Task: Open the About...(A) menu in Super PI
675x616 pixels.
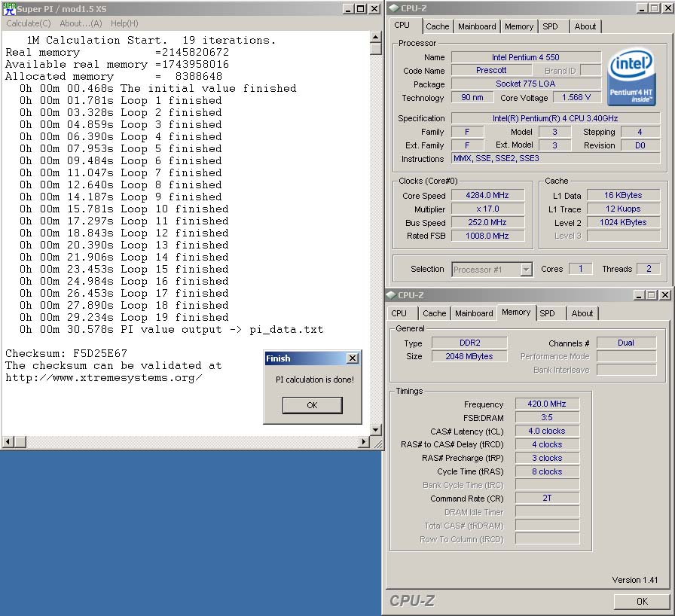Action: [81, 23]
